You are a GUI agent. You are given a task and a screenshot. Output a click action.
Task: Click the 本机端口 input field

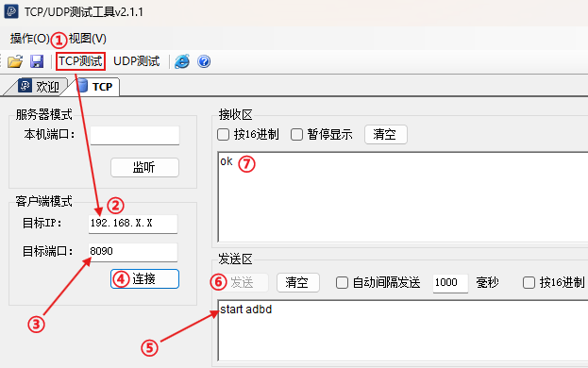[135, 135]
